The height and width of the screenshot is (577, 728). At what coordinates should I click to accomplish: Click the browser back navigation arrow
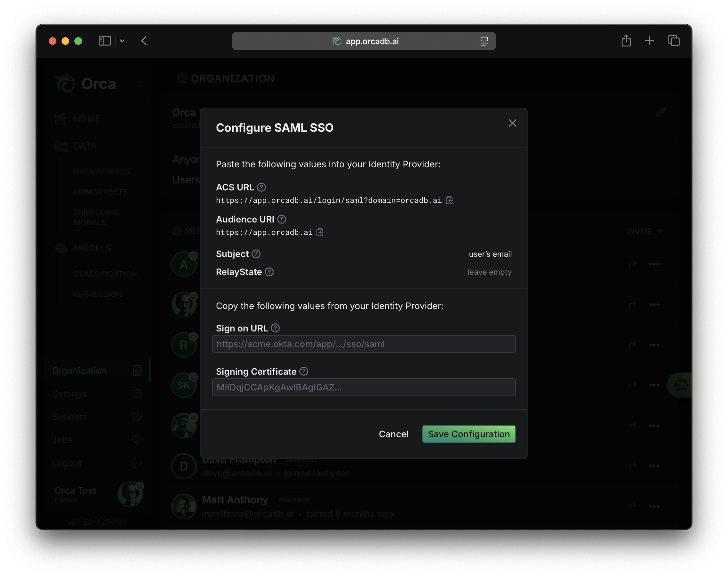tap(144, 41)
